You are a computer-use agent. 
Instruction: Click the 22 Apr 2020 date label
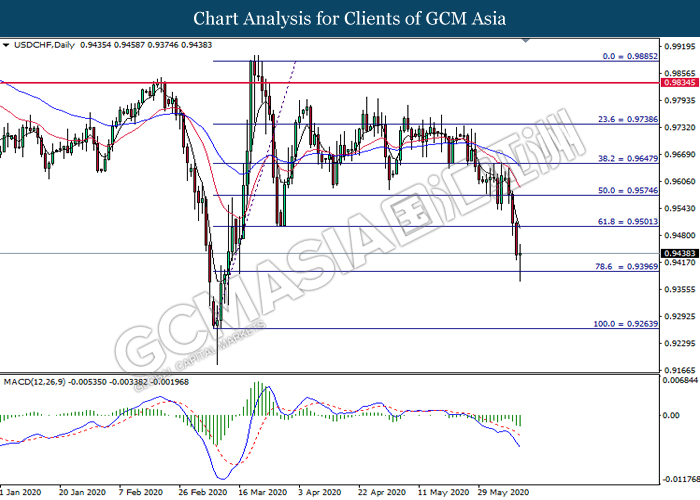coord(382,492)
